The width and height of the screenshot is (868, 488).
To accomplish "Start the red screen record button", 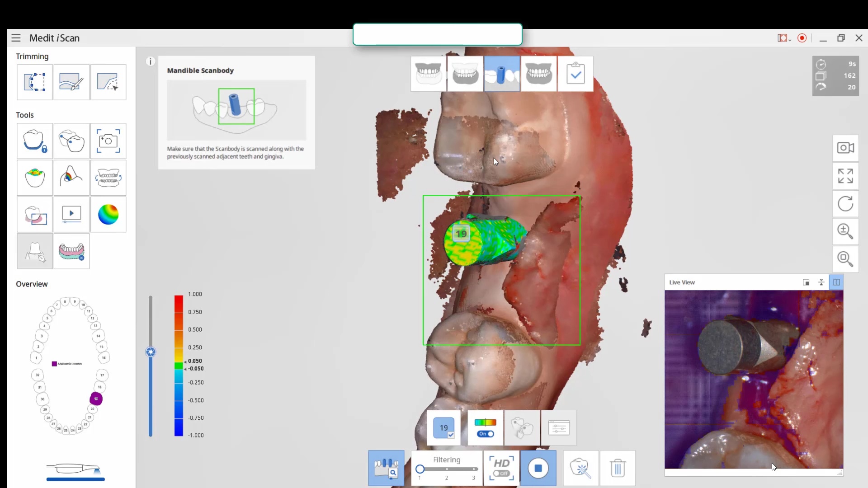I will pyautogui.click(x=802, y=38).
